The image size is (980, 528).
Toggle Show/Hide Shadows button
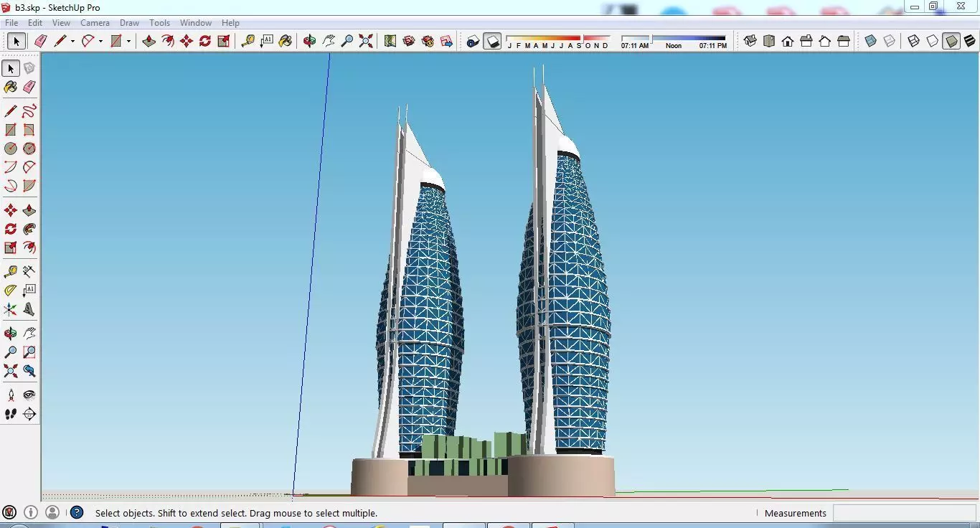492,41
